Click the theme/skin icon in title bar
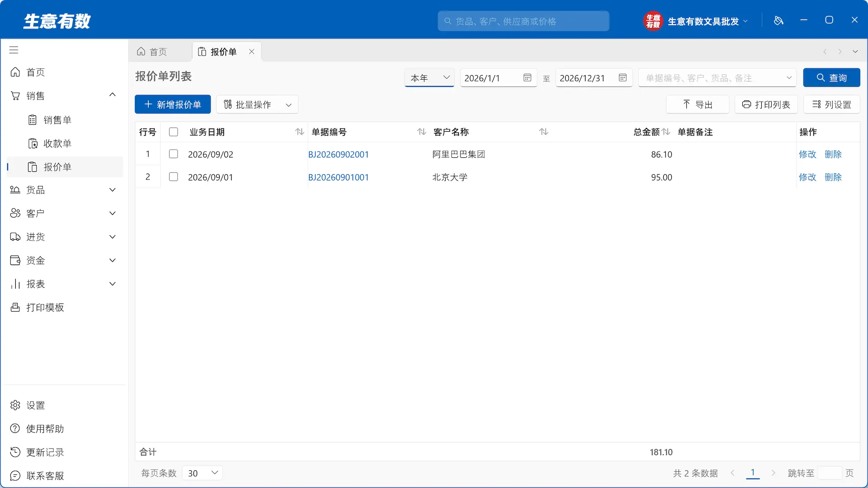Viewport: 868px width, 488px height. pyautogui.click(x=778, y=20)
